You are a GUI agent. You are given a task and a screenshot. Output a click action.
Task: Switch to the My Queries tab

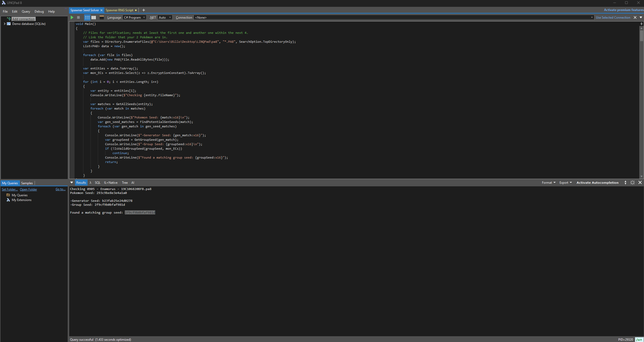(10, 183)
